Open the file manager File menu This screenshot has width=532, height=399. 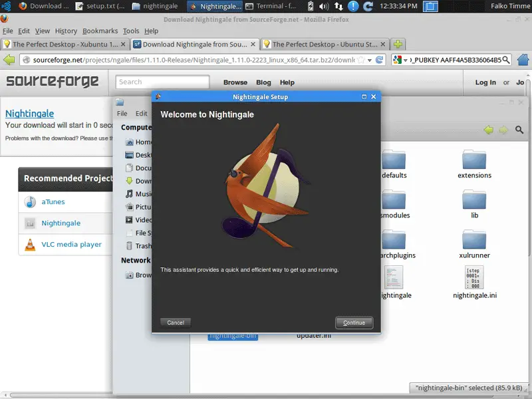click(122, 114)
